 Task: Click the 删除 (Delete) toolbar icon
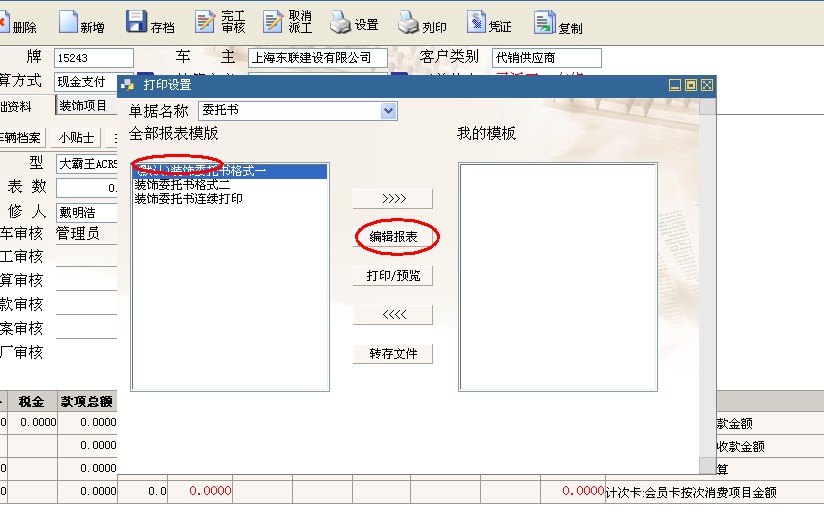tap(5, 22)
